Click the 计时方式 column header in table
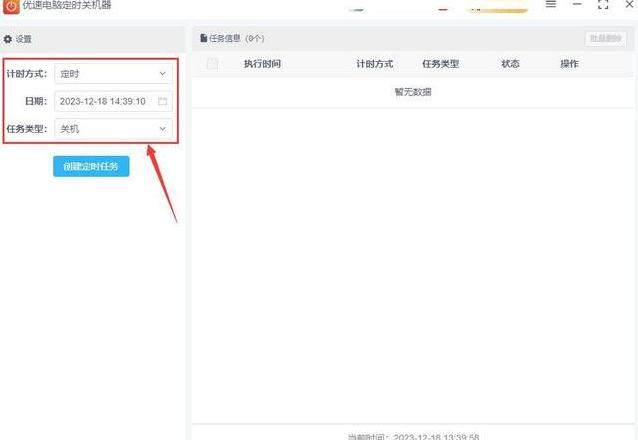The height and width of the screenshot is (440, 638). click(x=375, y=64)
